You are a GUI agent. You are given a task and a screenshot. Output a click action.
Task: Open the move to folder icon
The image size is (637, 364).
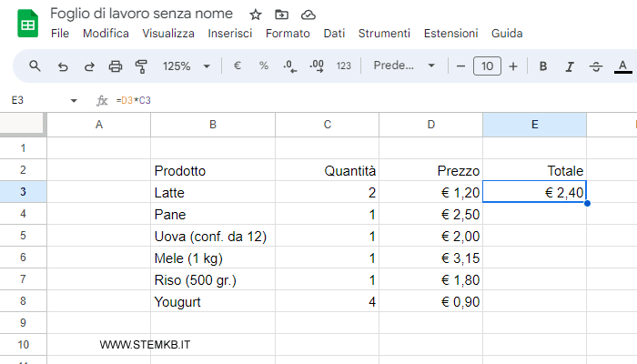point(281,15)
